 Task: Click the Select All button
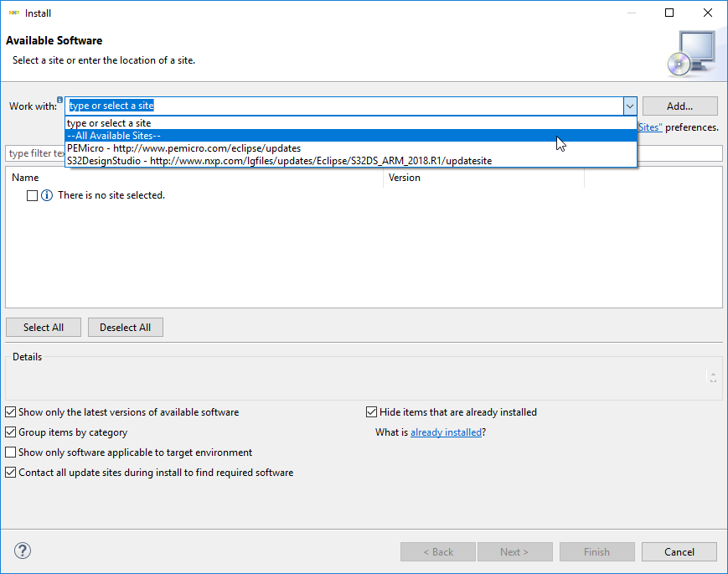(44, 328)
